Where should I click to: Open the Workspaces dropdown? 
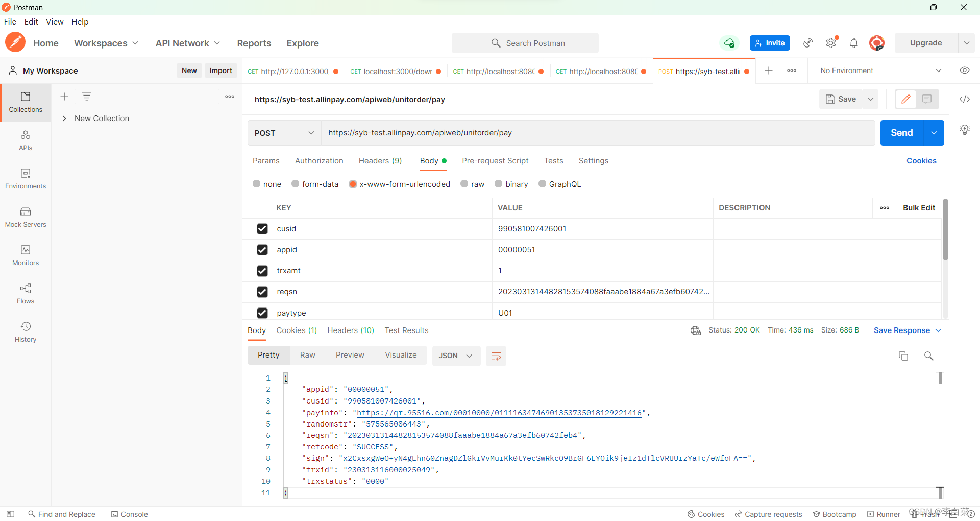pyautogui.click(x=106, y=43)
